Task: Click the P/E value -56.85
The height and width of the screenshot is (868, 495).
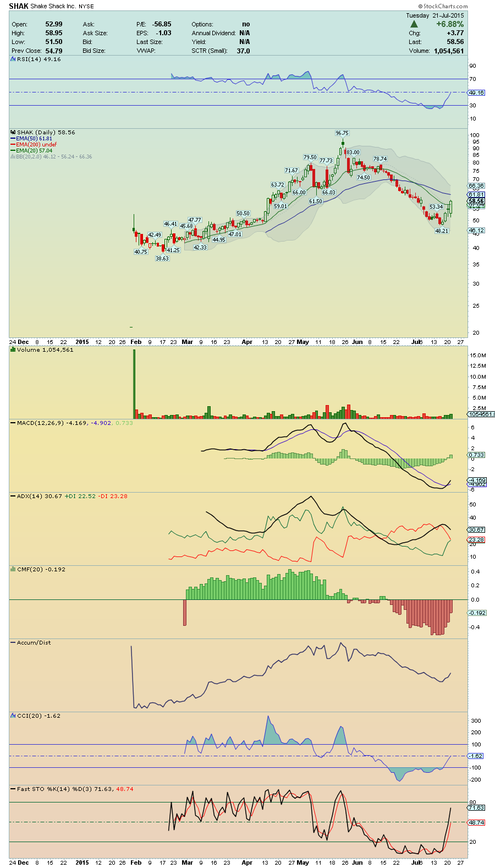Action: tap(162, 24)
